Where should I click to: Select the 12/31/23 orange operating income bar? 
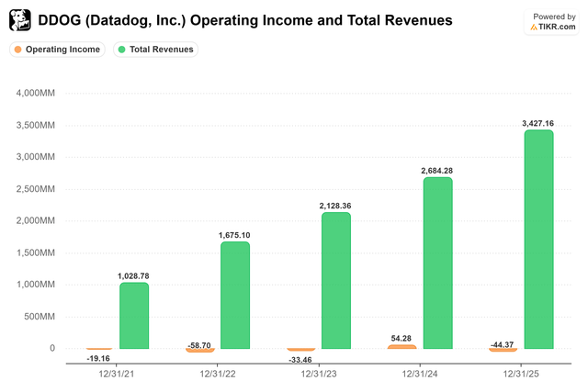(301, 350)
